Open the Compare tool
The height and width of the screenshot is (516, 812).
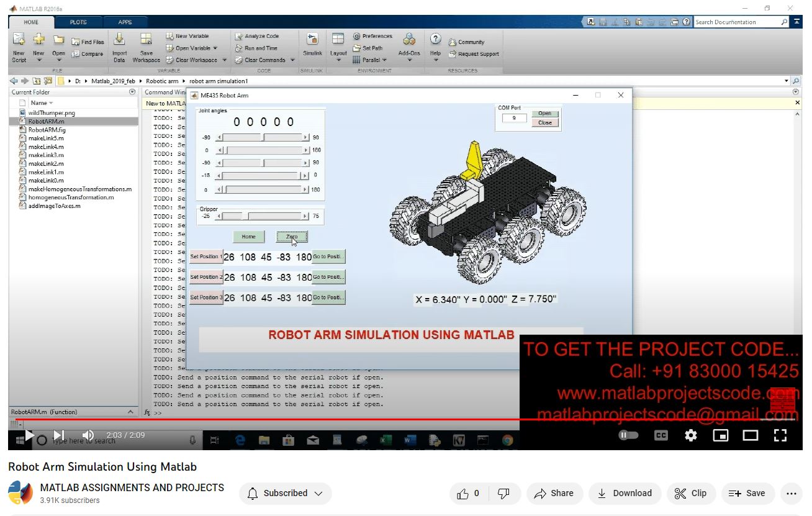click(x=88, y=54)
